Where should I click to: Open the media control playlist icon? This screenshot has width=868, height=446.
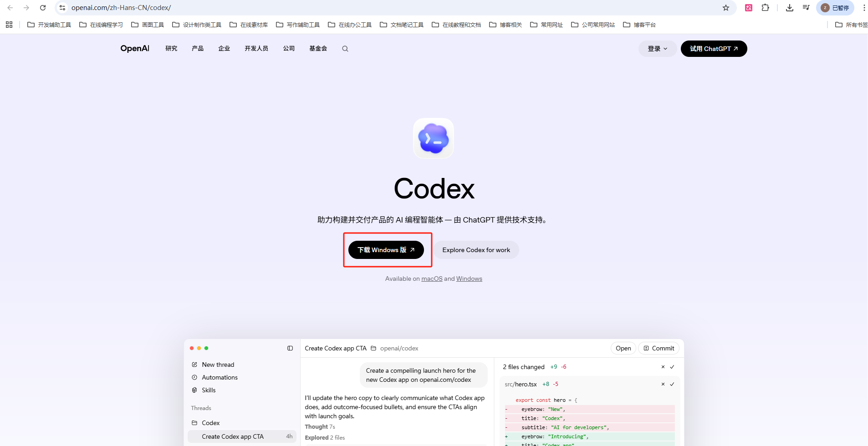[x=806, y=8]
